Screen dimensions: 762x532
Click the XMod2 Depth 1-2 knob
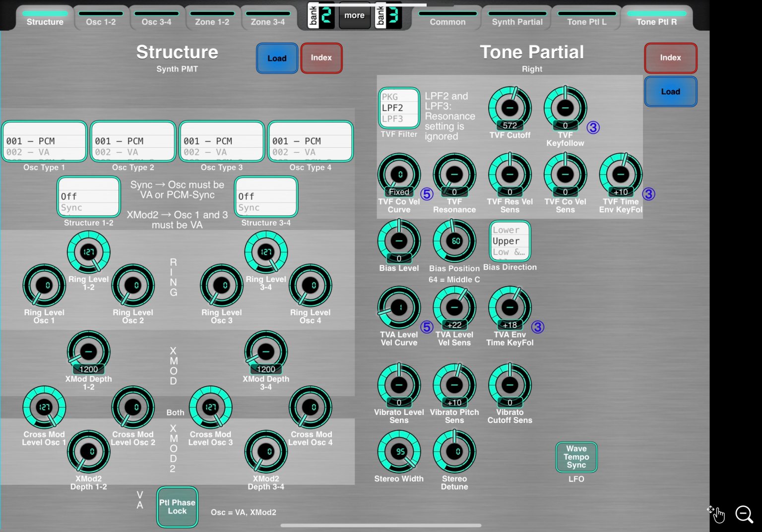click(x=88, y=452)
